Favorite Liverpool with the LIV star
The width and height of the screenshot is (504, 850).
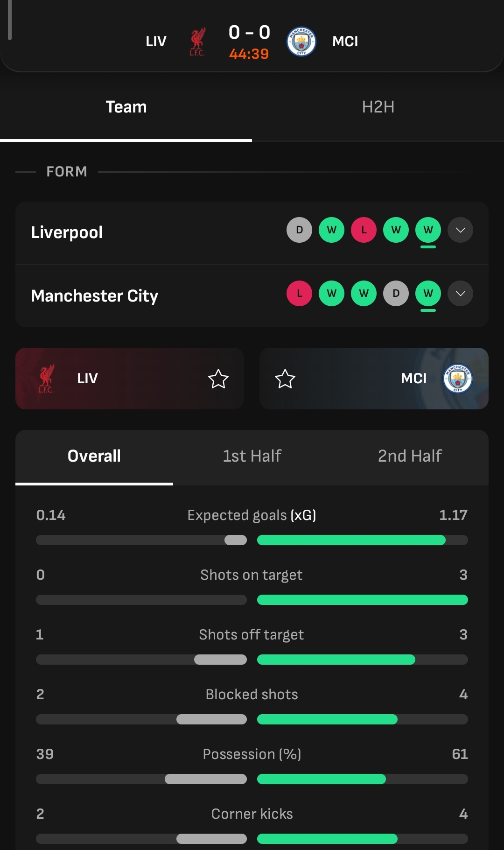click(218, 379)
